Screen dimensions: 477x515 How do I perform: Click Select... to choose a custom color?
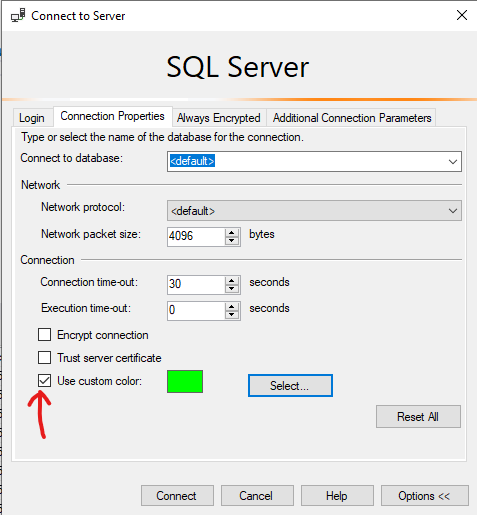pyautogui.click(x=290, y=386)
